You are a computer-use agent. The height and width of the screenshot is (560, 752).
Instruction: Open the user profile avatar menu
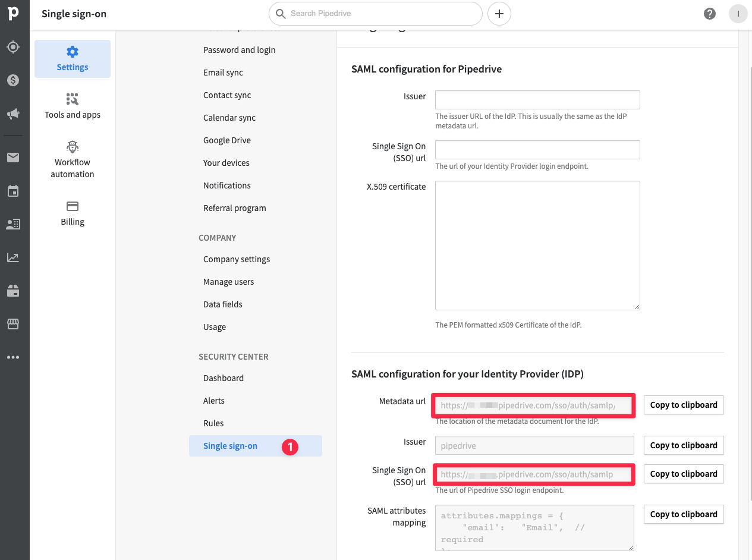click(738, 14)
